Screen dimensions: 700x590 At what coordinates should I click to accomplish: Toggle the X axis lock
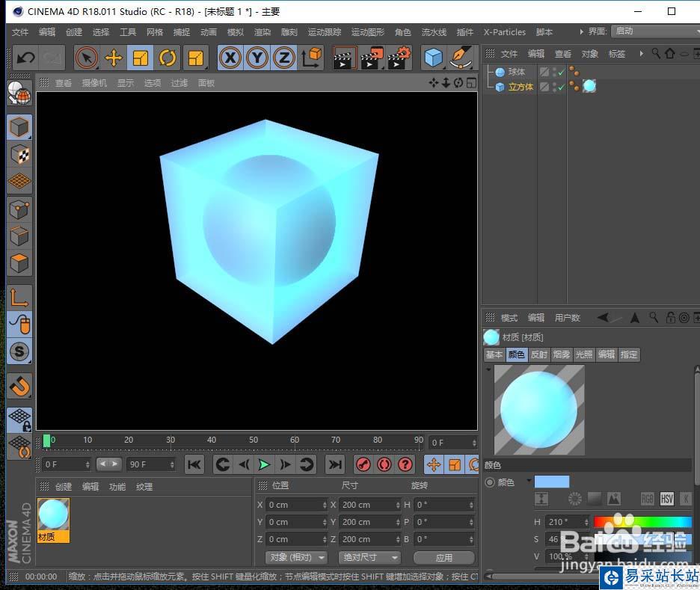click(x=230, y=58)
